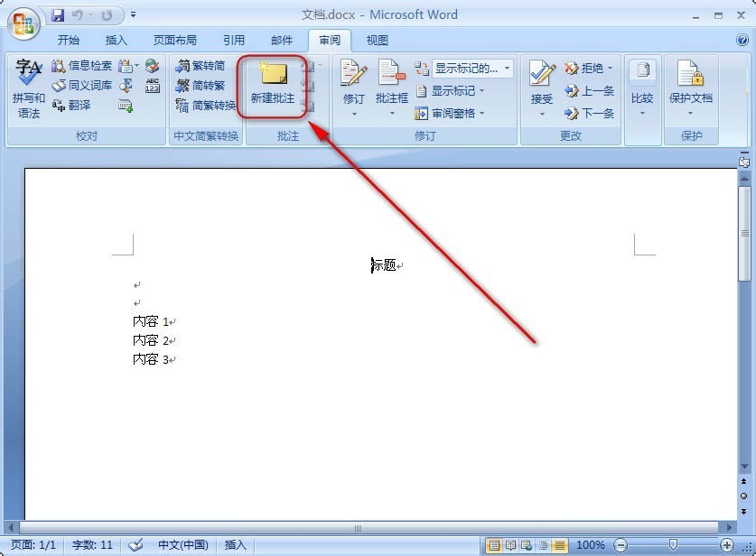Click 页面: 1/1 in status bar
The height and width of the screenshot is (556, 756).
click(33, 545)
